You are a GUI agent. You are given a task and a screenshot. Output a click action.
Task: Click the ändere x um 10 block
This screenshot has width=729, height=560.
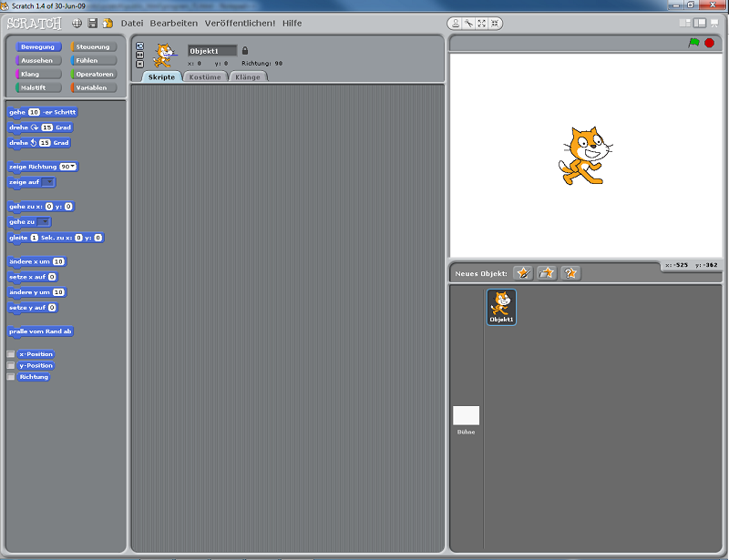[37, 261]
